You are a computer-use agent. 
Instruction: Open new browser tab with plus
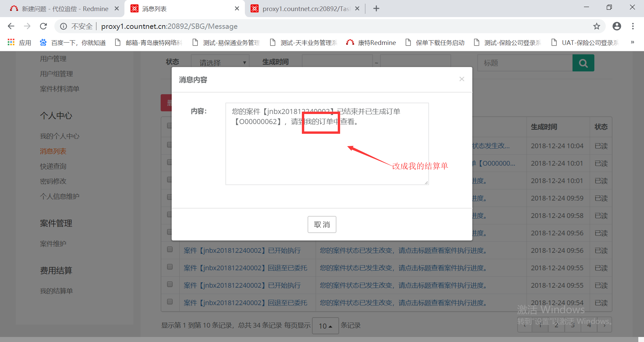coord(376,9)
